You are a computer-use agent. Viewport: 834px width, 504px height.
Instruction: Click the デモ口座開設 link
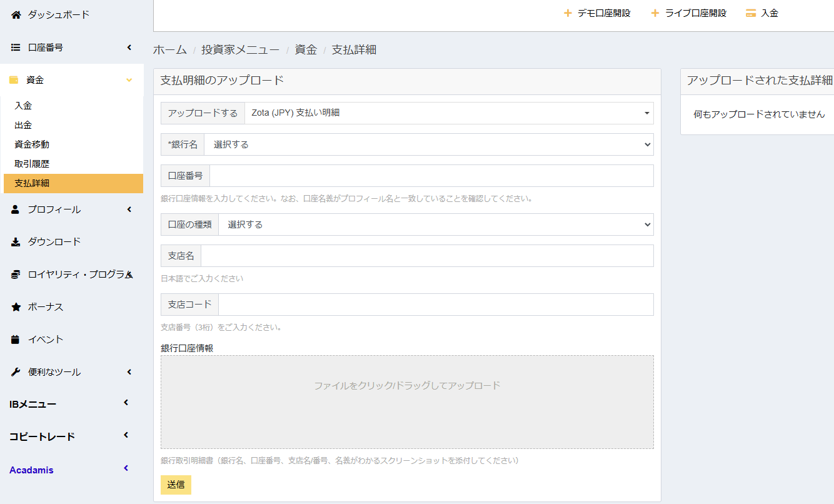click(597, 13)
